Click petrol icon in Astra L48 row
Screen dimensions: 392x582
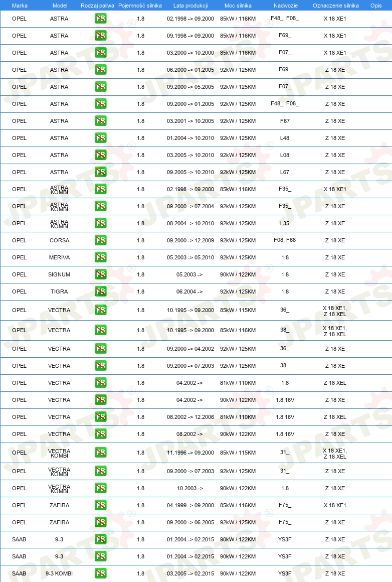tap(100, 138)
